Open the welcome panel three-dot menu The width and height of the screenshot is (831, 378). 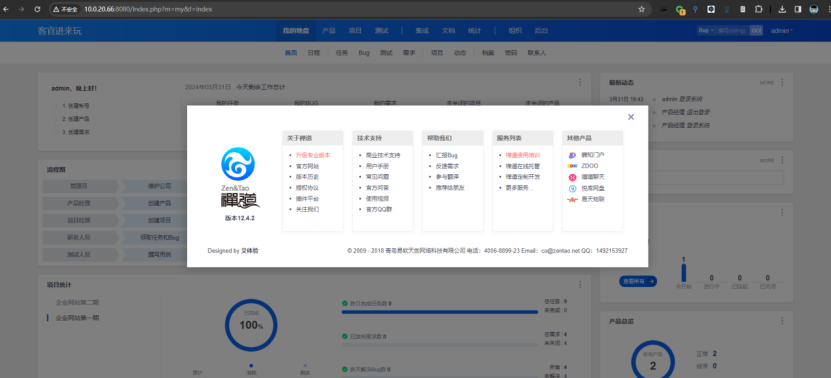click(x=580, y=82)
